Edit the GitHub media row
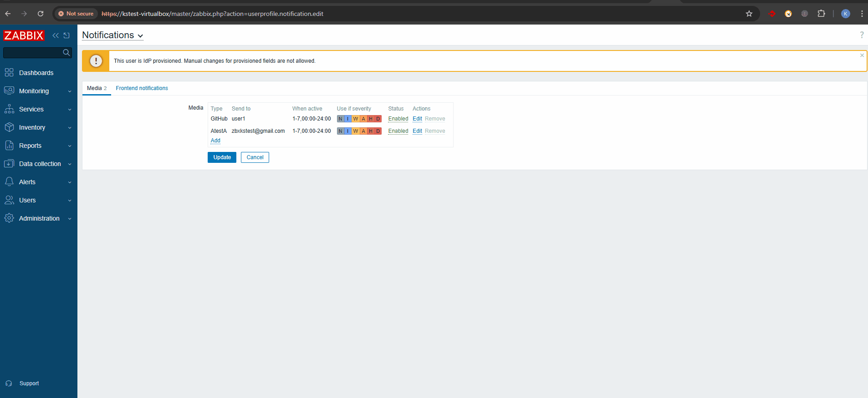This screenshot has width=868, height=398. click(417, 119)
